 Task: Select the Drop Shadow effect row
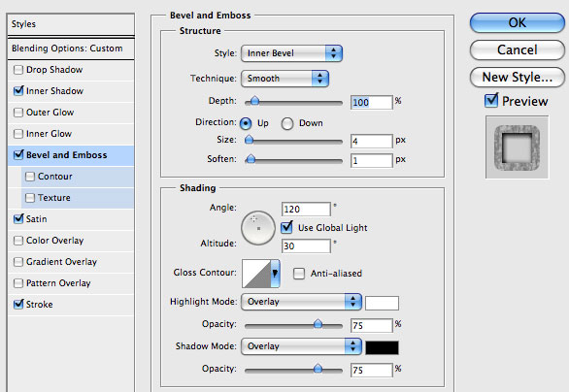pos(71,70)
